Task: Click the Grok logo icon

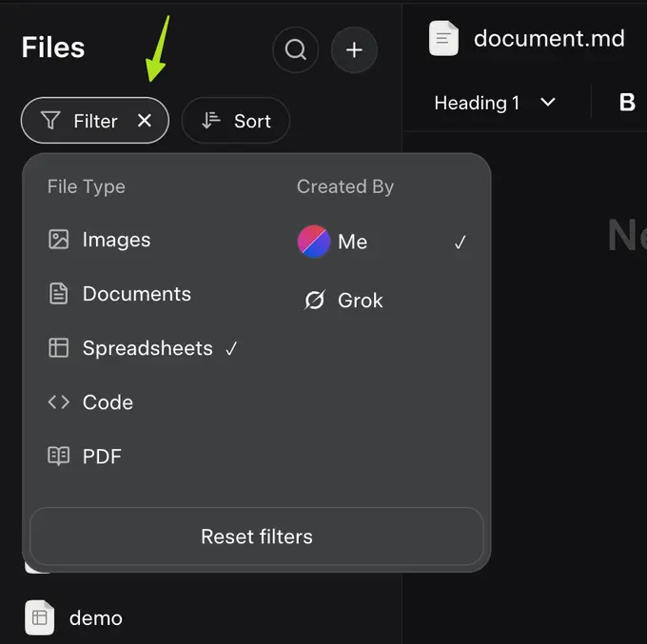Action: (x=314, y=301)
